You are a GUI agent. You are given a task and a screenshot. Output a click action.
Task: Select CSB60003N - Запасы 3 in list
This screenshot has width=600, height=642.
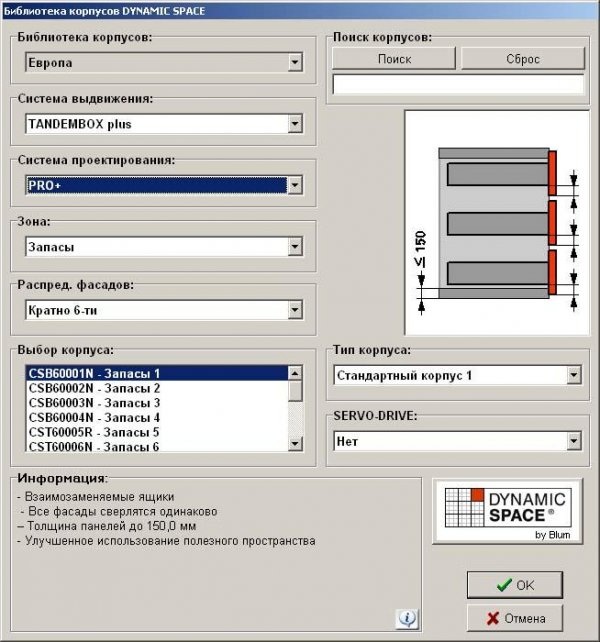157,403
